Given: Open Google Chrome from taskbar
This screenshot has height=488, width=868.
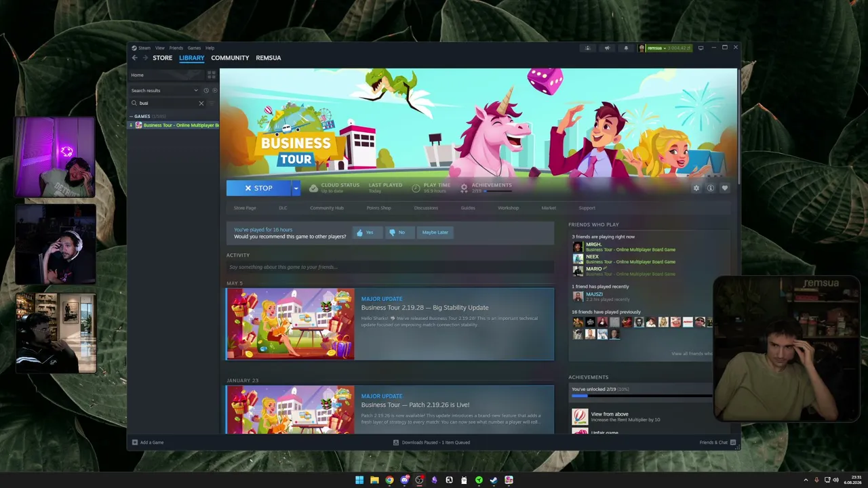Looking at the screenshot, I should click(x=389, y=480).
